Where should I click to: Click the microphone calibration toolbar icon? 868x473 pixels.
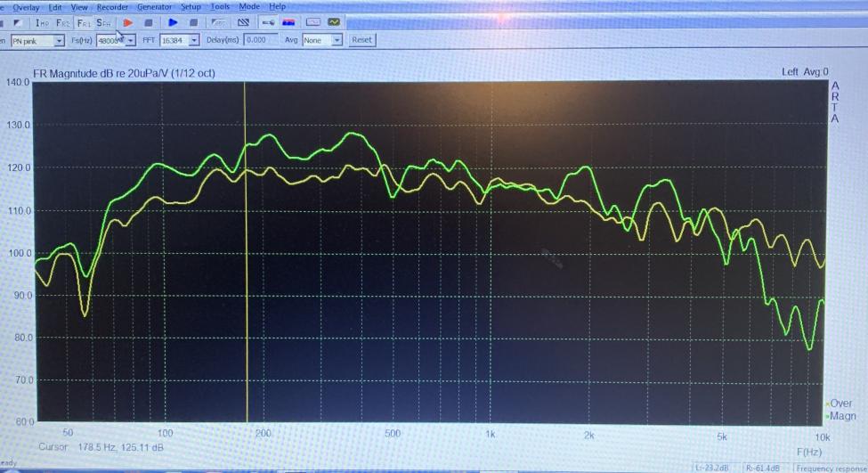click(x=268, y=22)
